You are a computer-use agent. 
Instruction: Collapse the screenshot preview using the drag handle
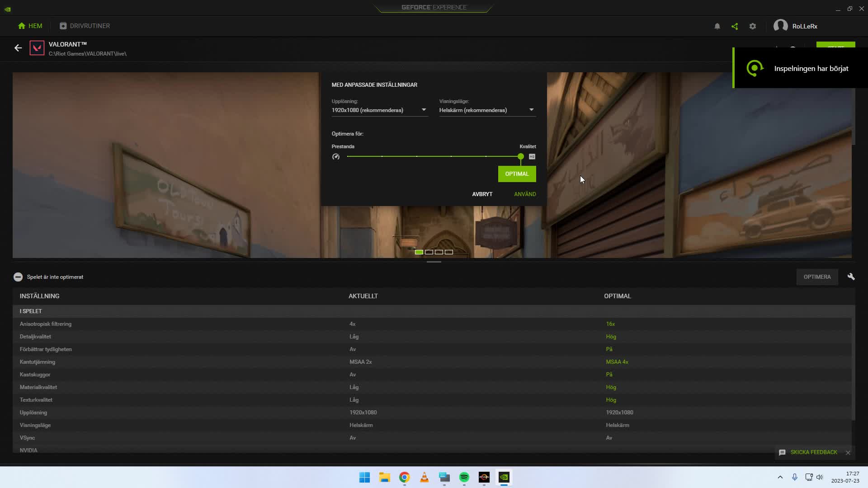click(434, 261)
